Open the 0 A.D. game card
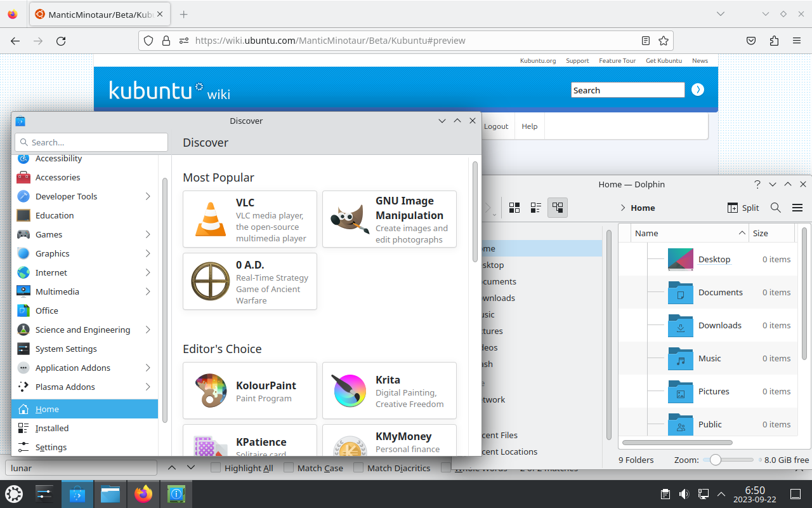This screenshot has width=812, height=508. (250, 281)
